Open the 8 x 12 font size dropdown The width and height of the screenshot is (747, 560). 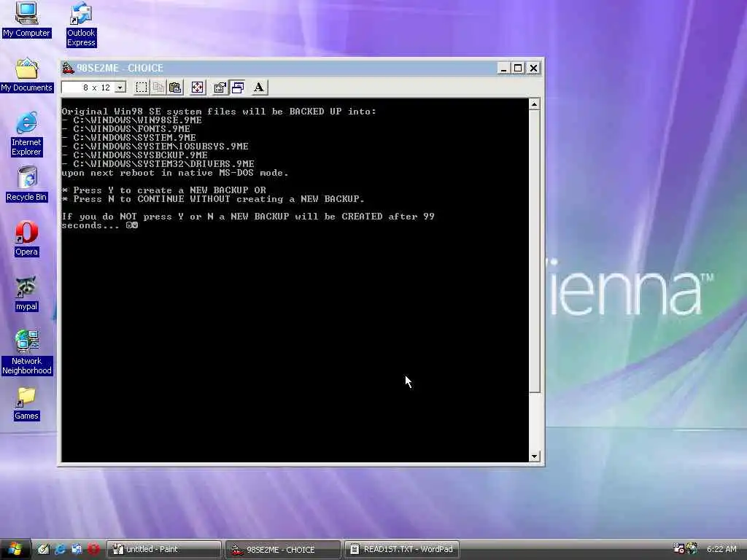tap(120, 87)
